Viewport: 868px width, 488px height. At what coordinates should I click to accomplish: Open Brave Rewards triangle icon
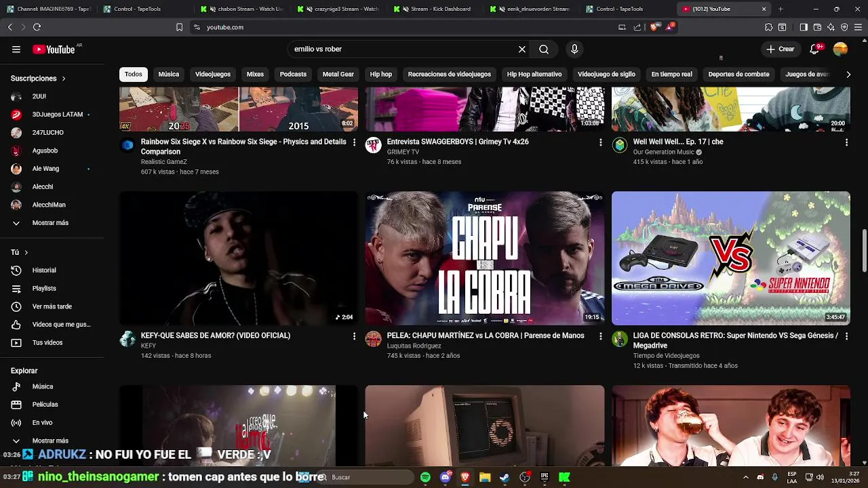click(x=670, y=27)
